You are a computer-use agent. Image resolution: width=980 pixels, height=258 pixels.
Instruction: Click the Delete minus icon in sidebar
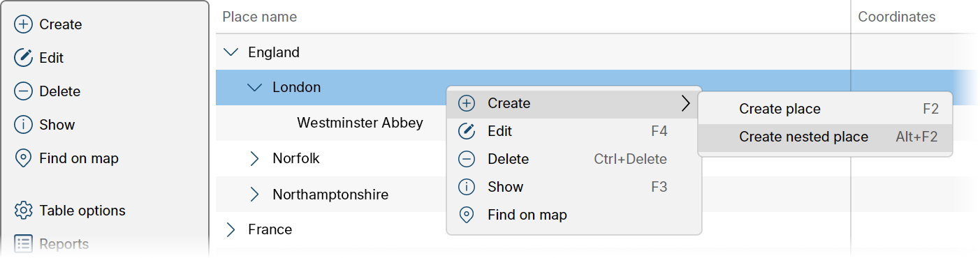click(24, 91)
